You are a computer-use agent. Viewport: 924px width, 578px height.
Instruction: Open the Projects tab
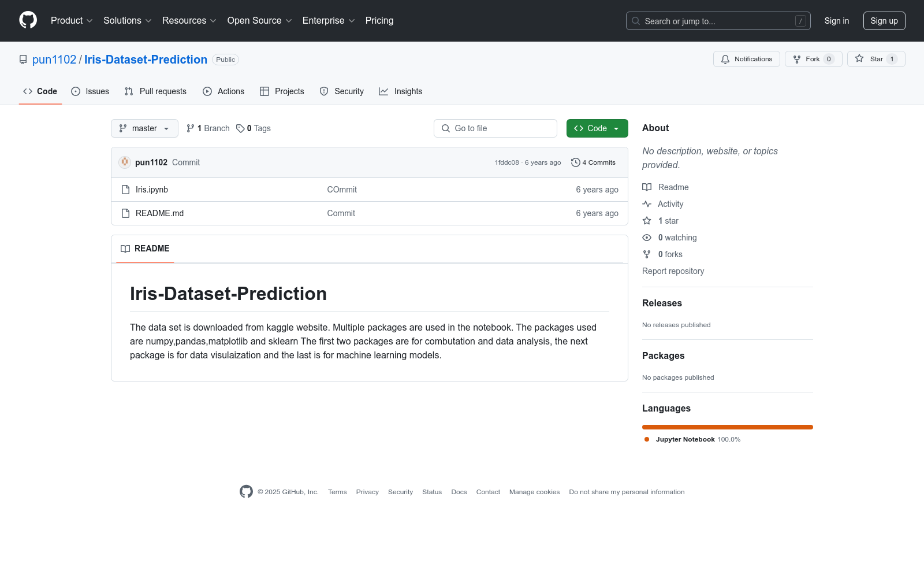[282, 91]
